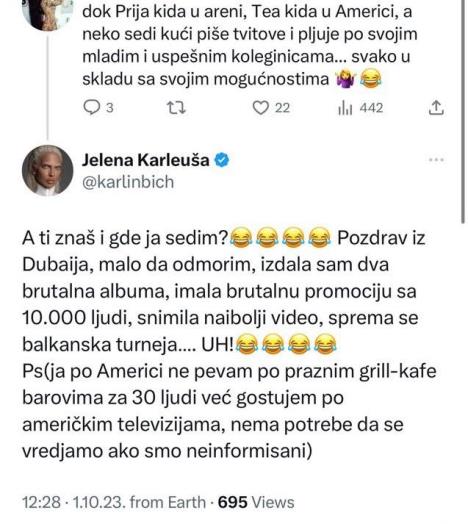
Task: Open the first tweet text about Prija
Action: pyautogui.click(x=250, y=45)
